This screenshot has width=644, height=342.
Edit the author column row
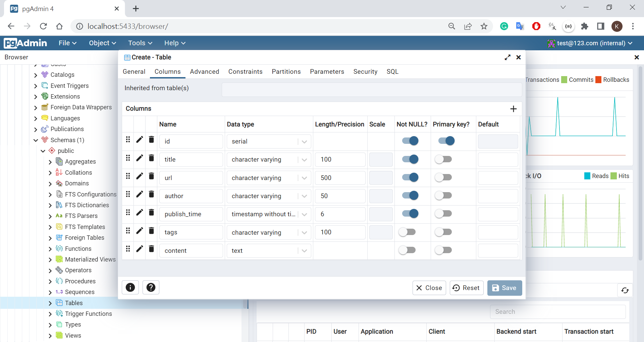140,194
